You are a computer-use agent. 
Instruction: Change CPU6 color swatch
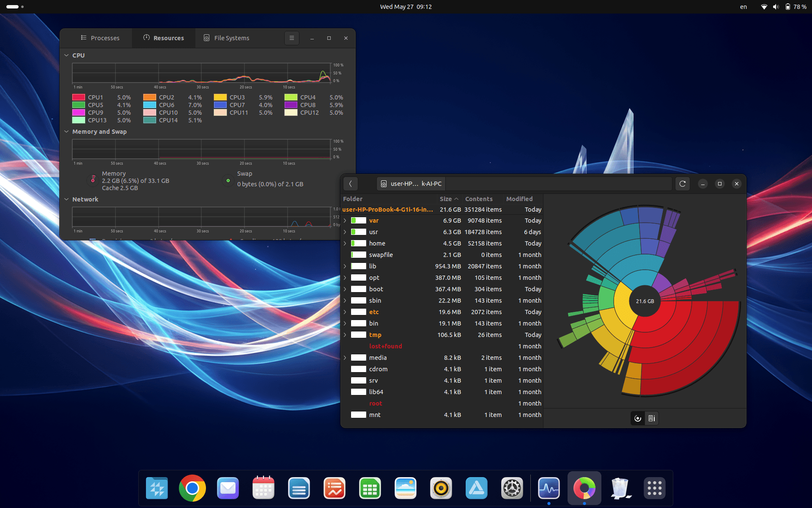(x=150, y=105)
